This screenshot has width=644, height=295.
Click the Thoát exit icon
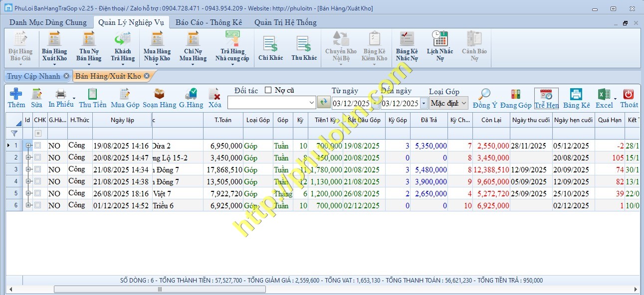[629, 94]
